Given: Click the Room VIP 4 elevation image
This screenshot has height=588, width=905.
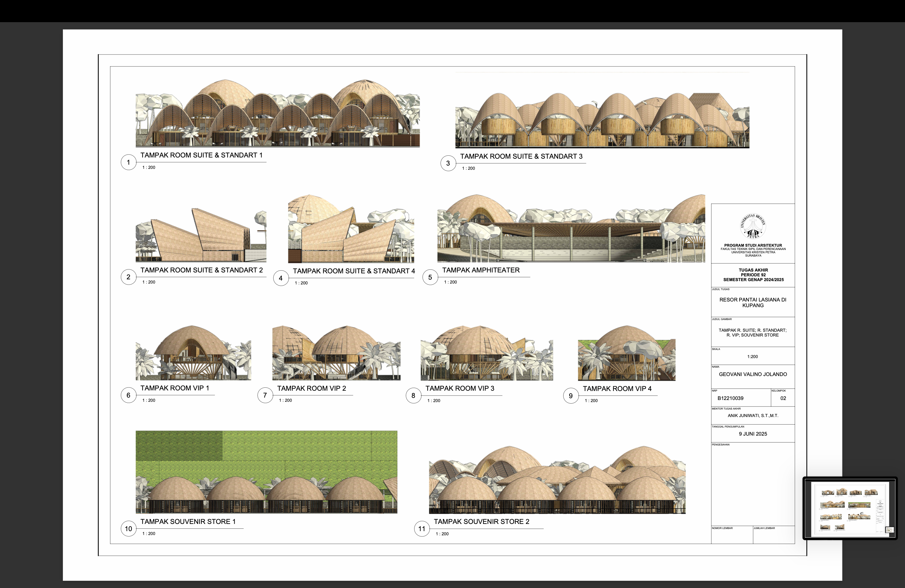Looking at the screenshot, I should (627, 353).
